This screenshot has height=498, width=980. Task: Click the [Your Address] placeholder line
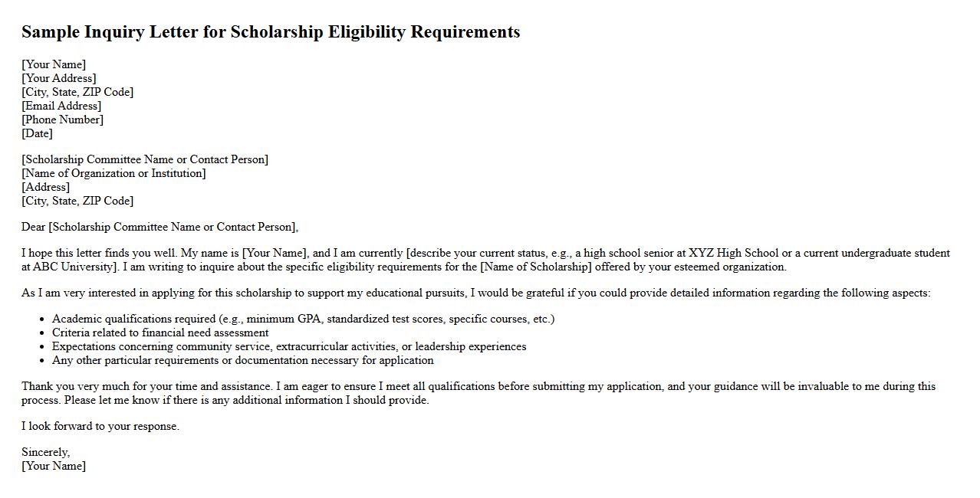pyautogui.click(x=59, y=78)
